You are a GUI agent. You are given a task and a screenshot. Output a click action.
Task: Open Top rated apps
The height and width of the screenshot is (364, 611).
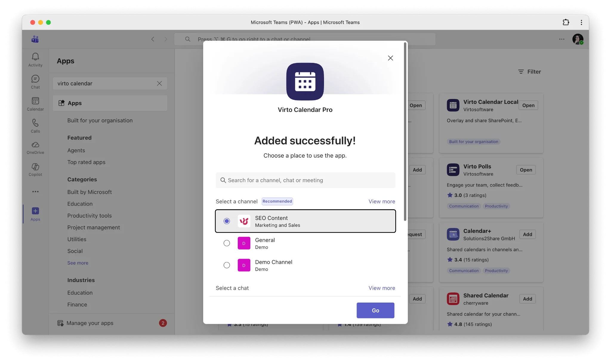click(x=86, y=162)
